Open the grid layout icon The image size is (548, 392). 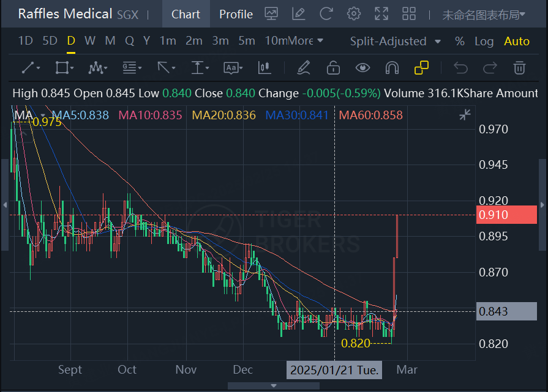tap(409, 14)
